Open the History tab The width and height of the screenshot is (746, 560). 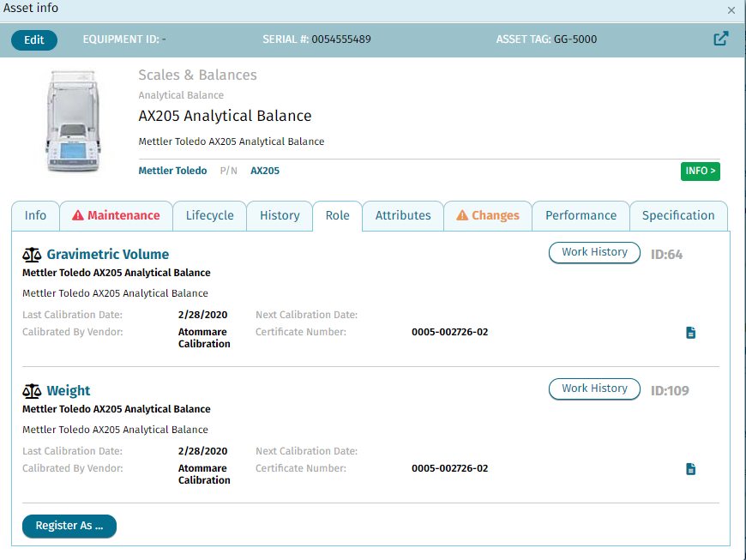coord(280,216)
